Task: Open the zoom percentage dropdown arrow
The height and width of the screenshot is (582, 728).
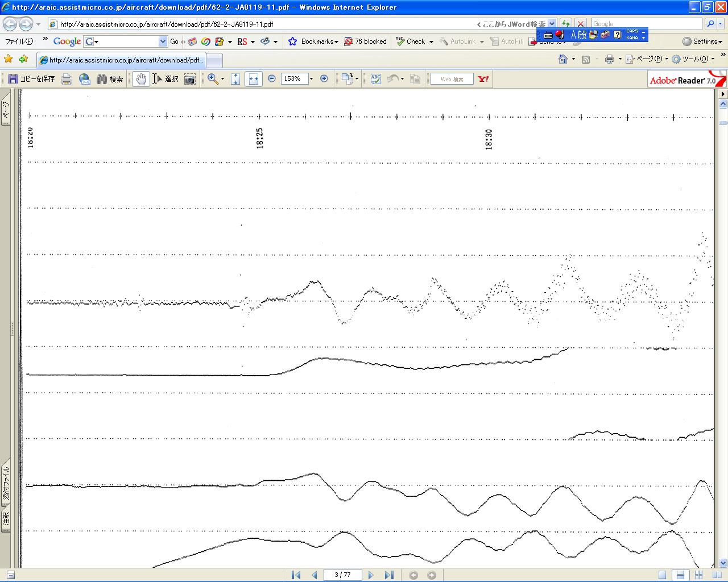Action: (311, 78)
